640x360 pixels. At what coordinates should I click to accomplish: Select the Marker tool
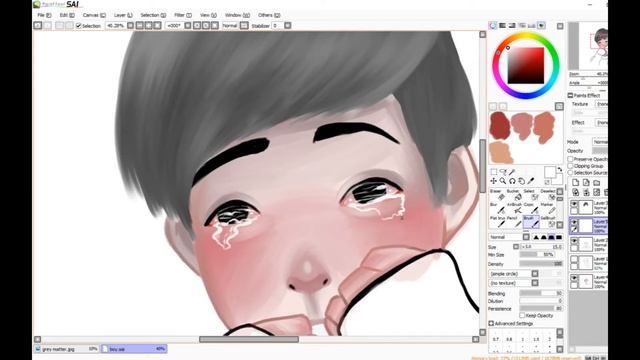pos(548,208)
